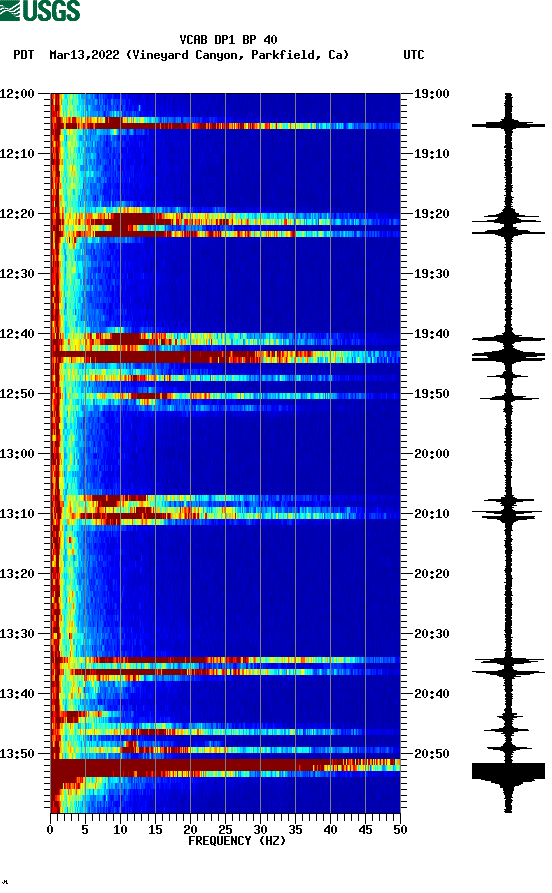Click the "20:40" UTC time label

(431, 693)
